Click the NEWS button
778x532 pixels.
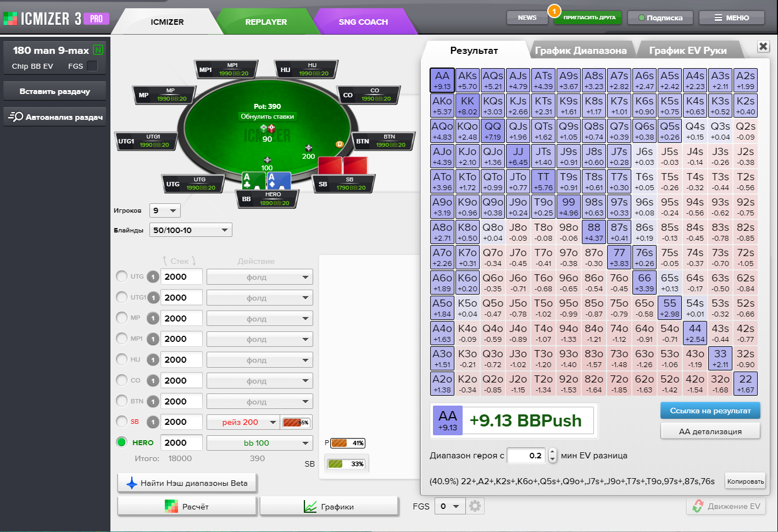(527, 18)
